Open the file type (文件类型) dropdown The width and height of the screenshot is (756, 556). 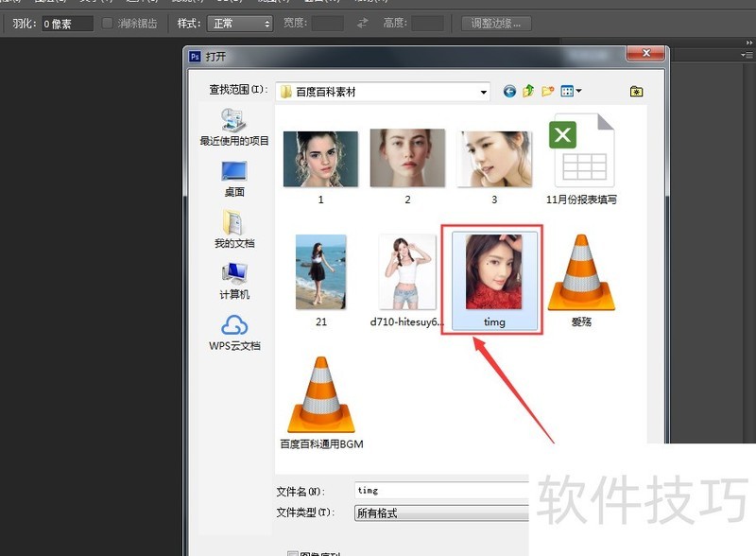click(x=441, y=513)
